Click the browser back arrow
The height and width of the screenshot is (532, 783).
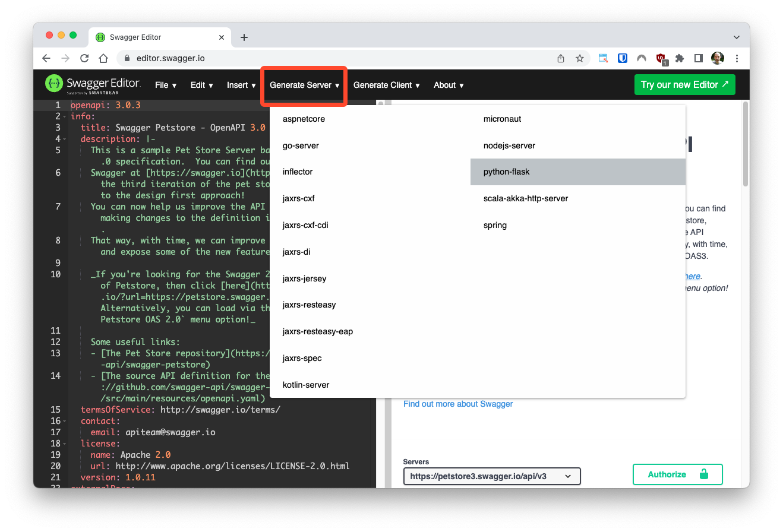(46, 58)
